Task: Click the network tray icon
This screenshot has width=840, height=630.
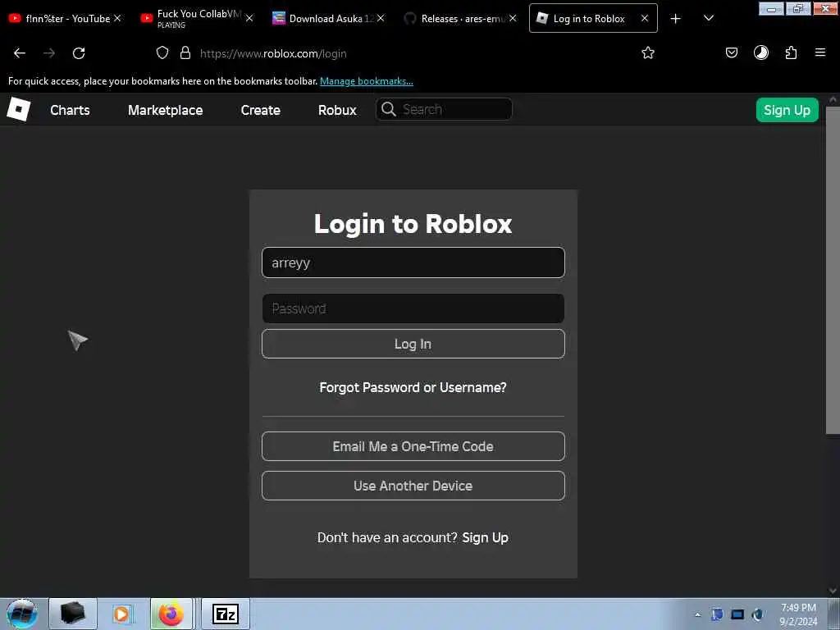Action: pyautogui.click(x=737, y=614)
